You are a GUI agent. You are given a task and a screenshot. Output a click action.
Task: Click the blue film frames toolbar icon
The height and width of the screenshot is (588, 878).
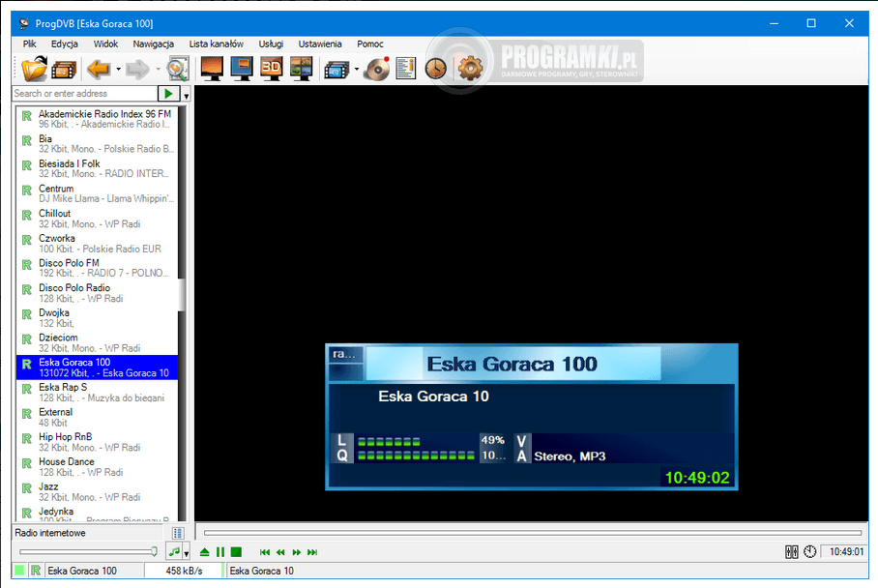coord(337,70)
